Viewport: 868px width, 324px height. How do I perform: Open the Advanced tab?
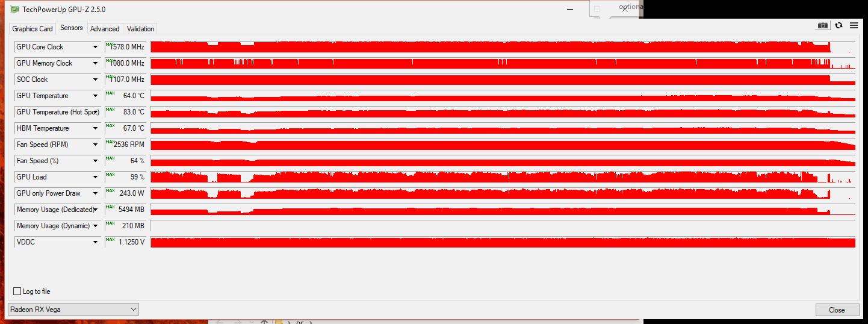[105, 29]
